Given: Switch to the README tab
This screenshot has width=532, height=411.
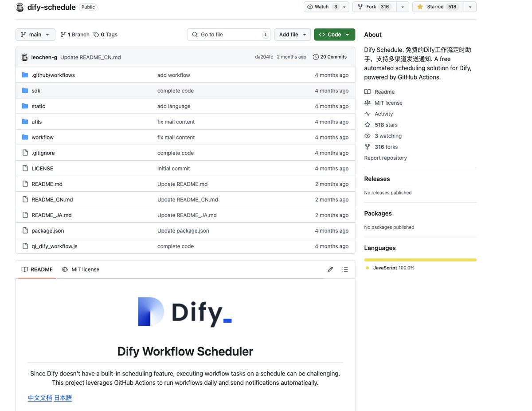Looking at the screenshot, I should pyautogui.click(x=37, y=269).
